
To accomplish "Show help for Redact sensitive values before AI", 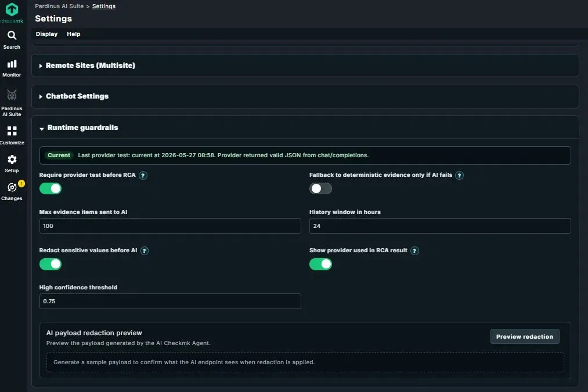I will click(x=145, y=251).
